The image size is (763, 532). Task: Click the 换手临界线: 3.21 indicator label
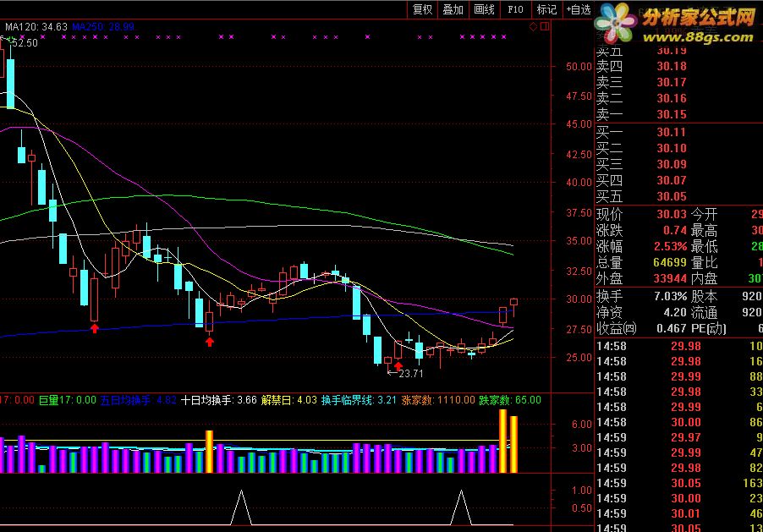(359, 400)
